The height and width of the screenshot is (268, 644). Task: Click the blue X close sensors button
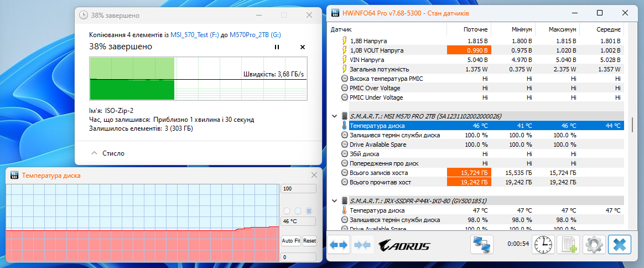point(619,245)
